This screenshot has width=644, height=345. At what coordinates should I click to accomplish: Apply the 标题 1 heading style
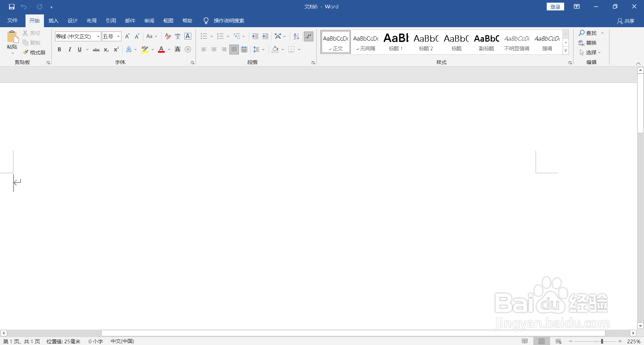[x=396, y=42]
